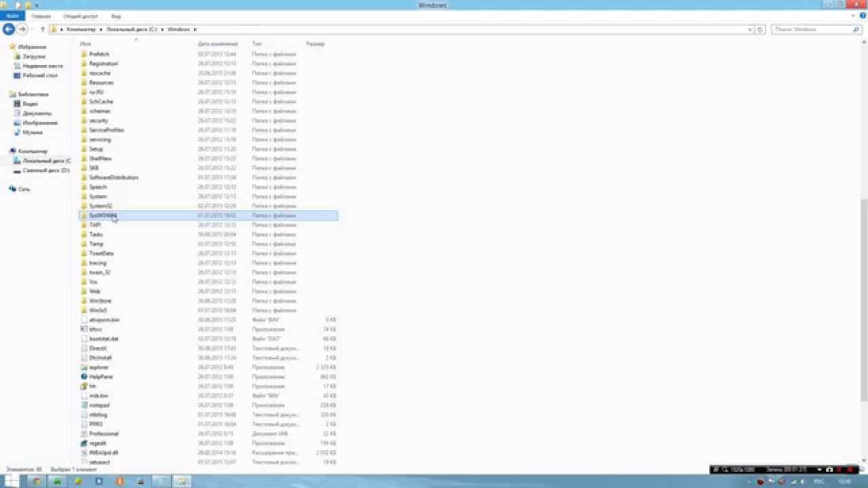The image size is (868, 488).
Task: Click the file list vertical scrollbar thumb
Action: click(863, 300)
